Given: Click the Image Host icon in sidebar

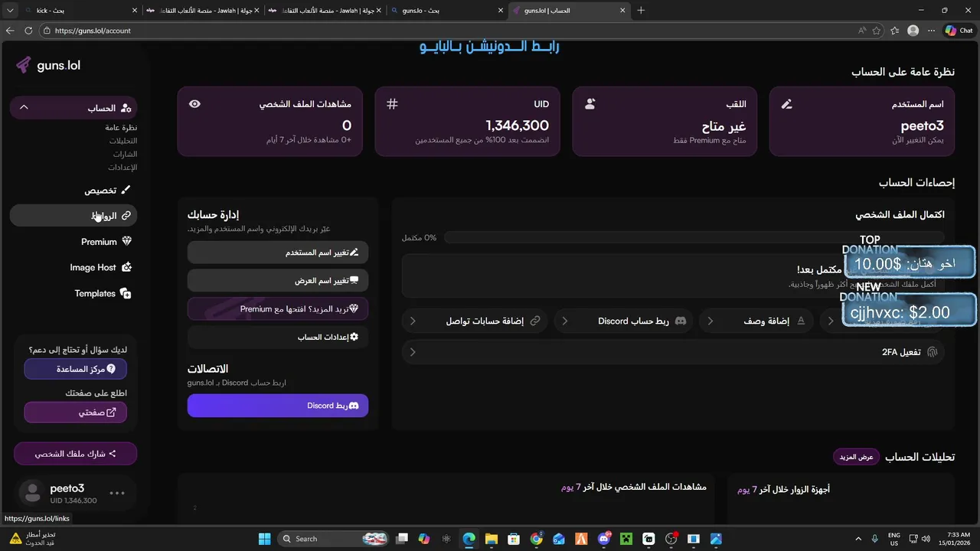Looking at the screenshot, I should point(126,267).
